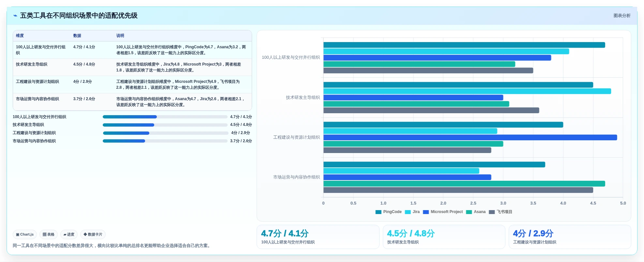This screenshot has height=262, width=644.
Task: Click the 图表分析 tag in the header
Action: (622, 16)
